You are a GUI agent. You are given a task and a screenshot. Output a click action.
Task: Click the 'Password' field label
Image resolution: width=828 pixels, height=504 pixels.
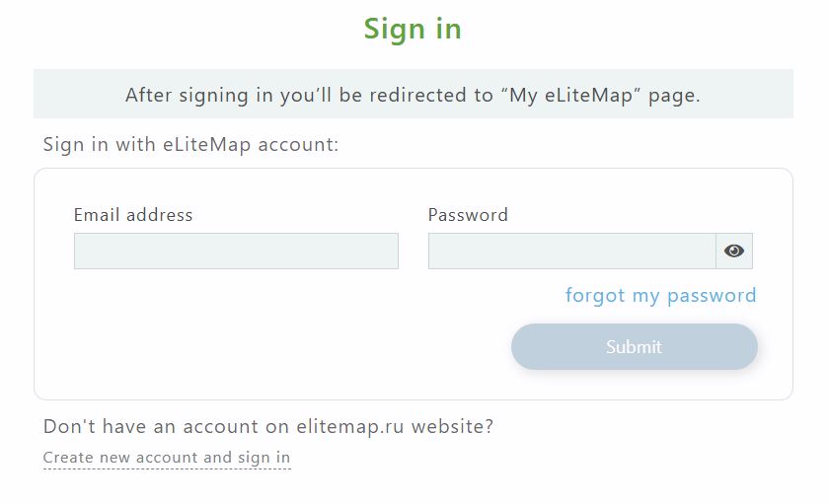468,215
